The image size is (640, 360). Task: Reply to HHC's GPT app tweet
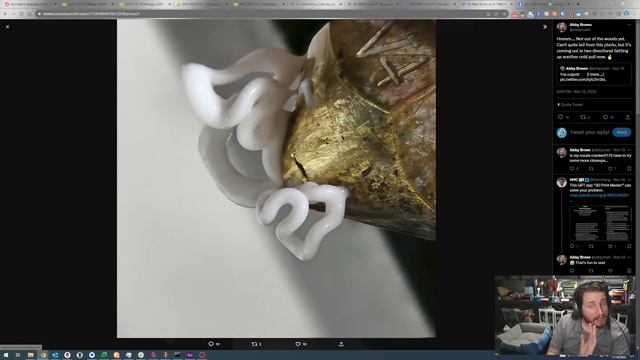tap(572, 247)
